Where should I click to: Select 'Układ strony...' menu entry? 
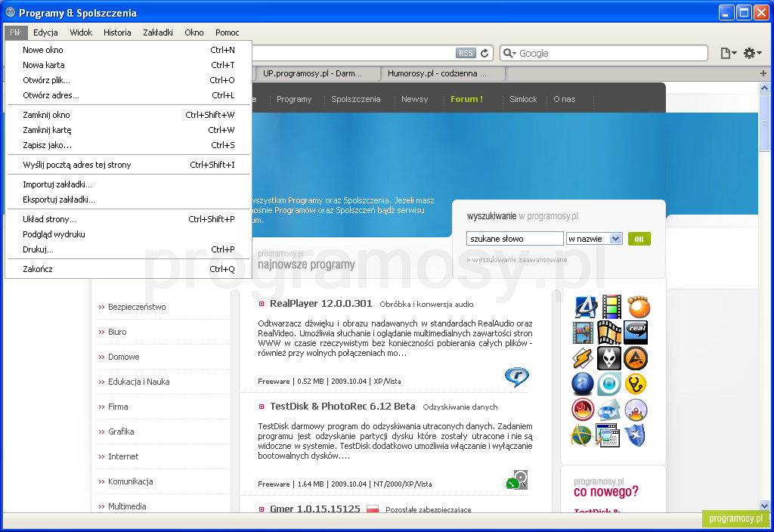(128, 219)
